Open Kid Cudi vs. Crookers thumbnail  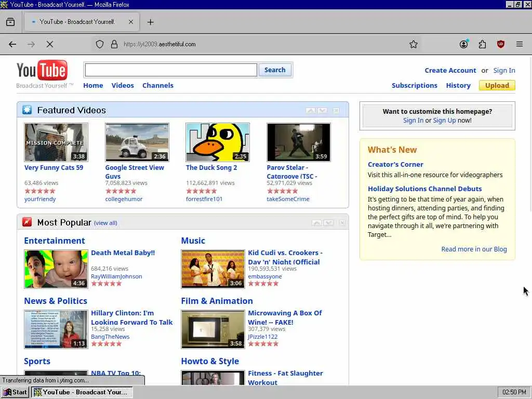click(x=212, y=269)
